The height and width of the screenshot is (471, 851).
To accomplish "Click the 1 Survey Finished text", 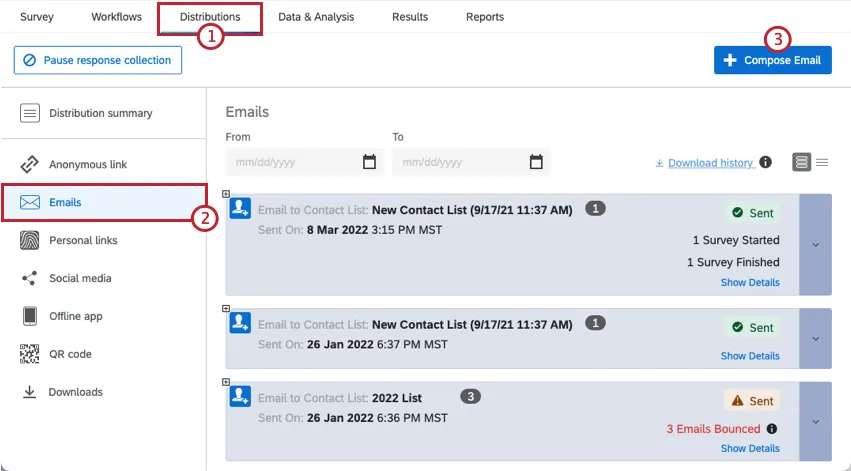I will pyautogui.click(x=733, y=262).
